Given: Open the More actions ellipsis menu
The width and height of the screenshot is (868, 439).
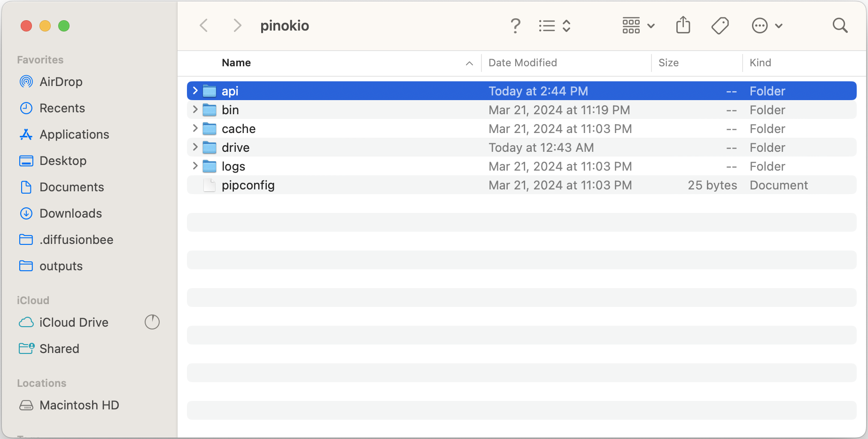Looking at the screenshot, I should 767,25.
